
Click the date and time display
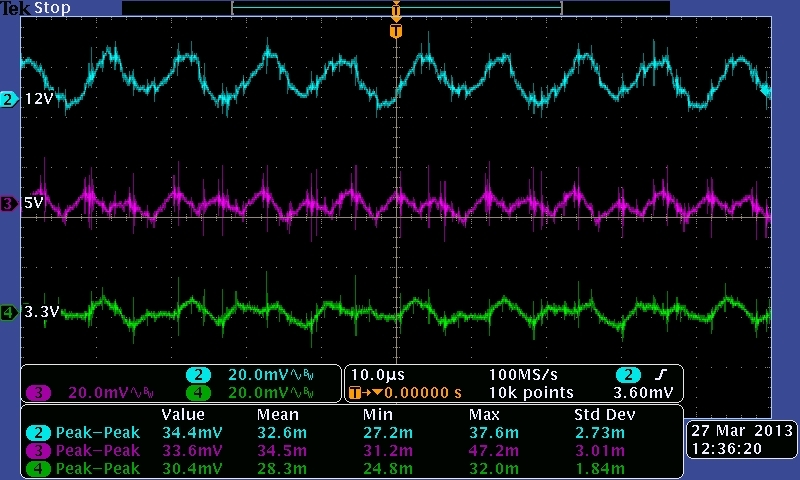click(741, 440)
